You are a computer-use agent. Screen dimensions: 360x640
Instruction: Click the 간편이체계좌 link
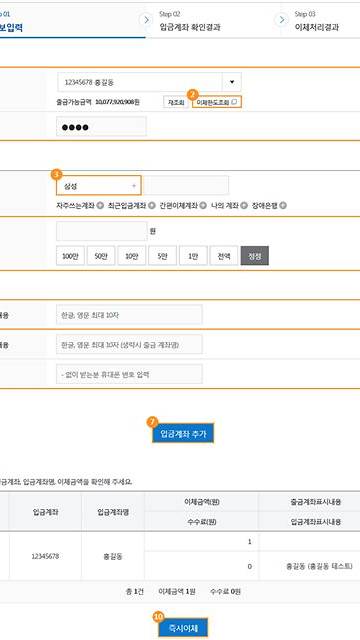pyautogui.click(x=179, y=206)
